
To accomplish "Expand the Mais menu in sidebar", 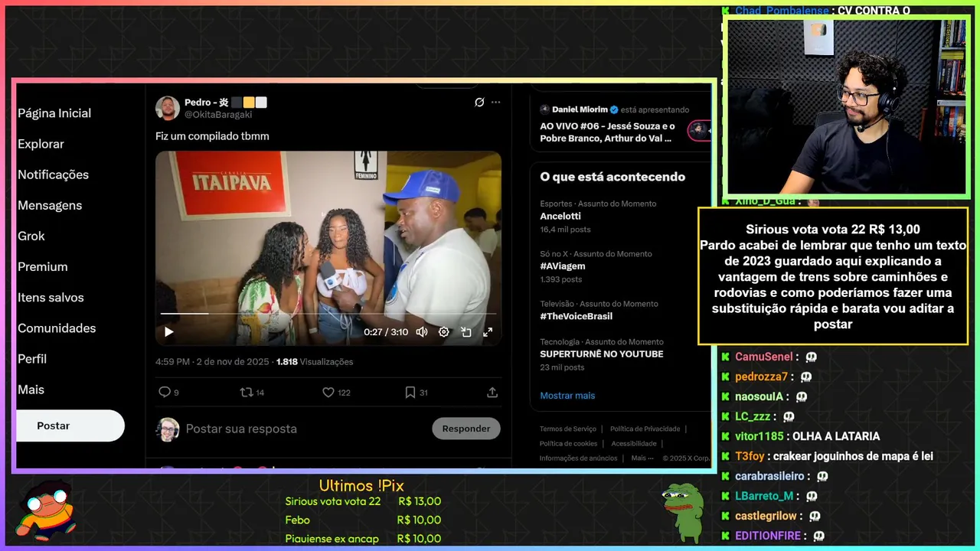I will pos(31,390).
